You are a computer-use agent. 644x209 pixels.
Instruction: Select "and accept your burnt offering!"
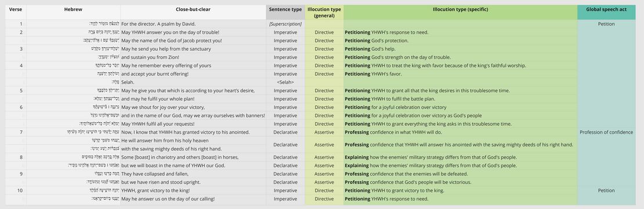[x=155, y=74]
